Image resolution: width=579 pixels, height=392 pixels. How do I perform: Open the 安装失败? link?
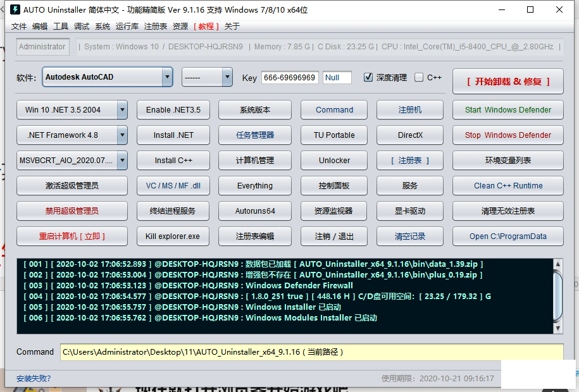[x=34, y=379]
